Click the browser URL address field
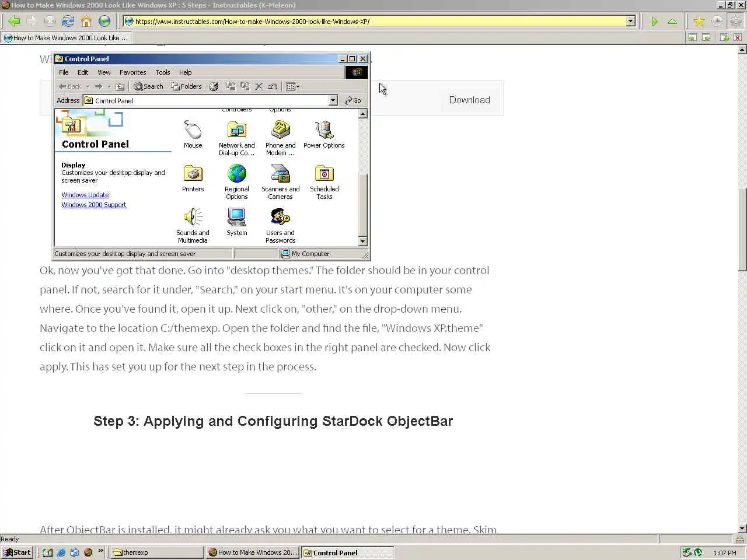The image size is (747, 560). [379, 21]
